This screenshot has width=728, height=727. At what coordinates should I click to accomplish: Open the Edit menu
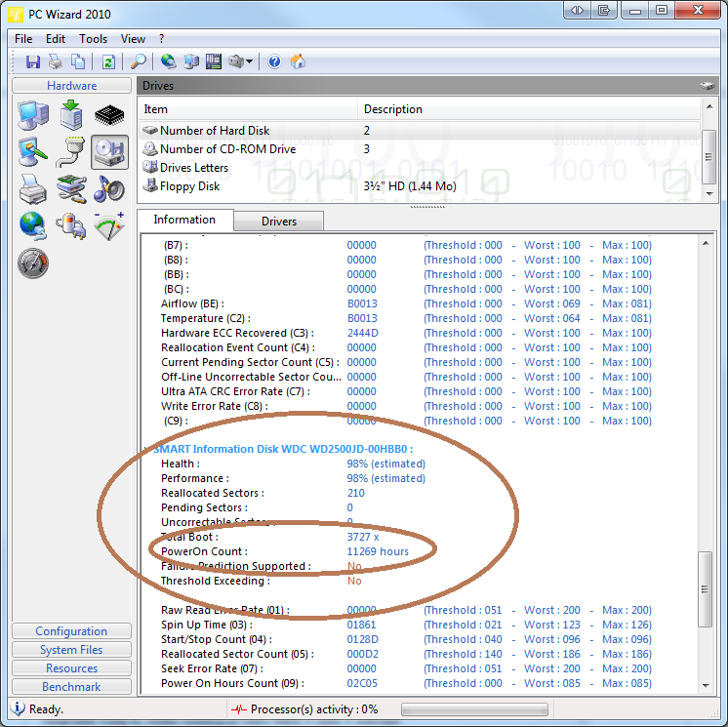(x=56, y=39)
